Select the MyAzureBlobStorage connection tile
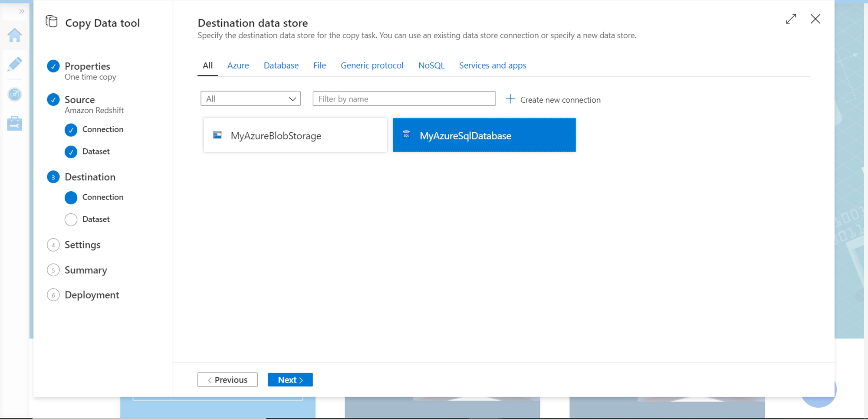 pos(295,135)
